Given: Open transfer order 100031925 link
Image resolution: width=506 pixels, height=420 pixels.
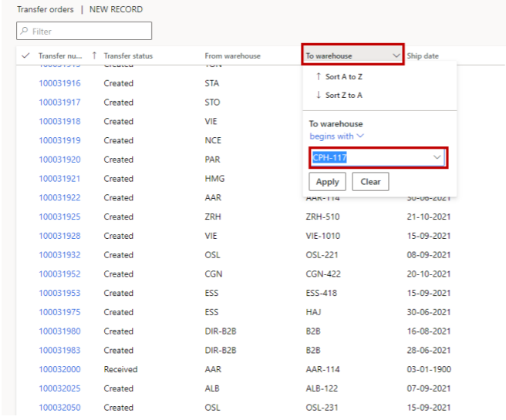Looking at the screenshot, I should [x=59, y=217].
